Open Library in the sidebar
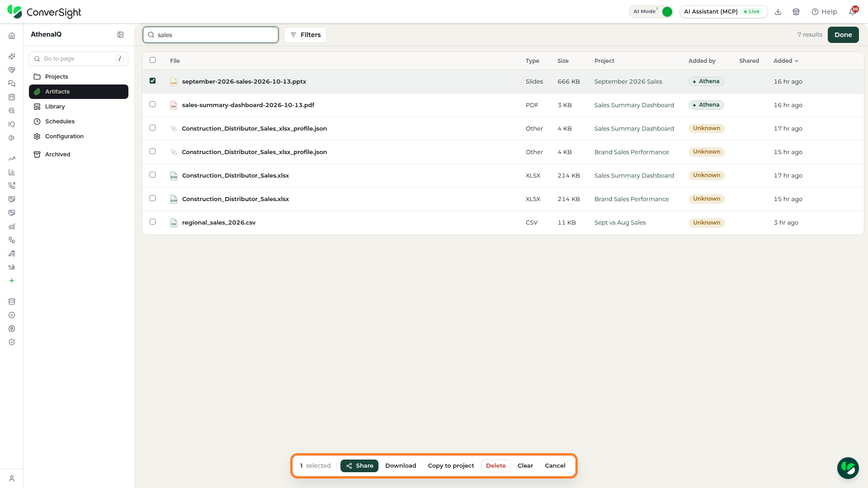The image size is (868, 488). pos(79,107)
